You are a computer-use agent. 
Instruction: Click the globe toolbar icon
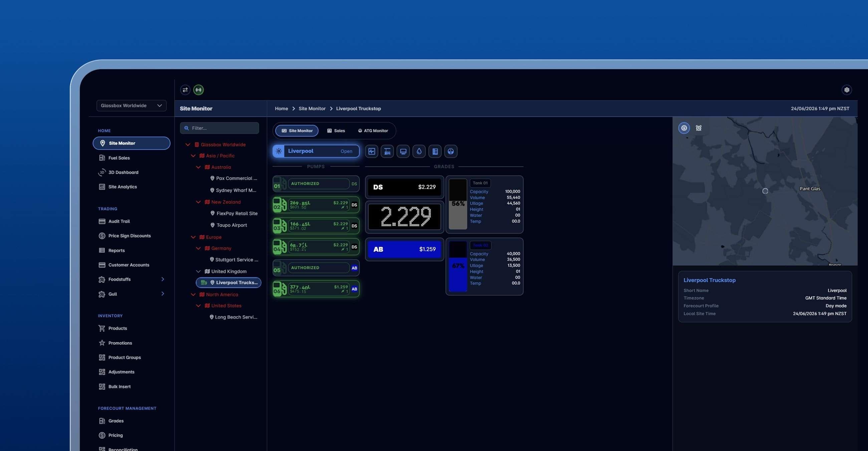coord(451,151)
